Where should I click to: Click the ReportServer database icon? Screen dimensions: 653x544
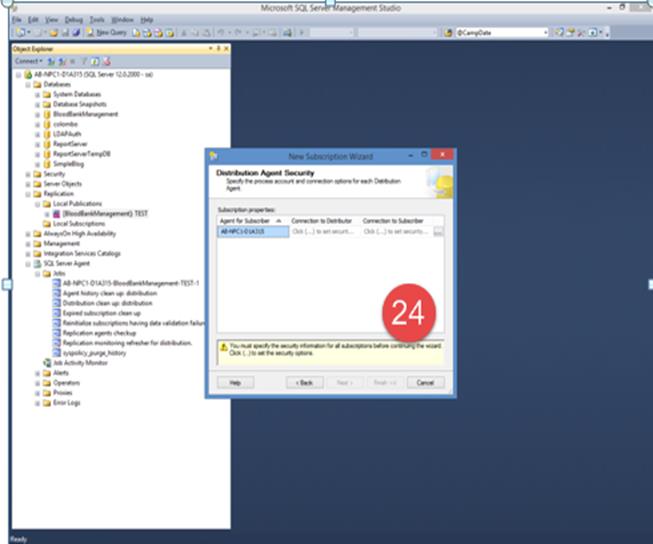pos(47,144)
